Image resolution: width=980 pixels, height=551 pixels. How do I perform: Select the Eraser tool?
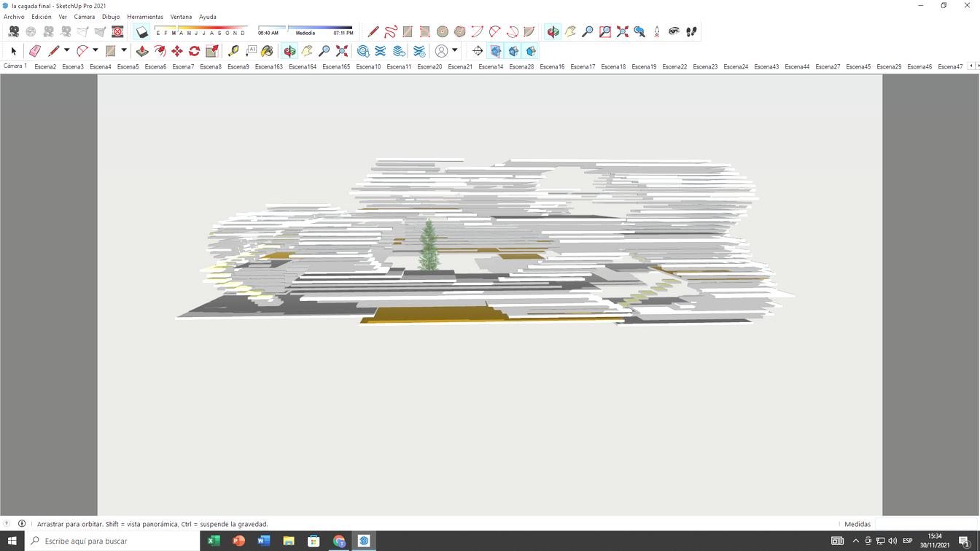34,51
